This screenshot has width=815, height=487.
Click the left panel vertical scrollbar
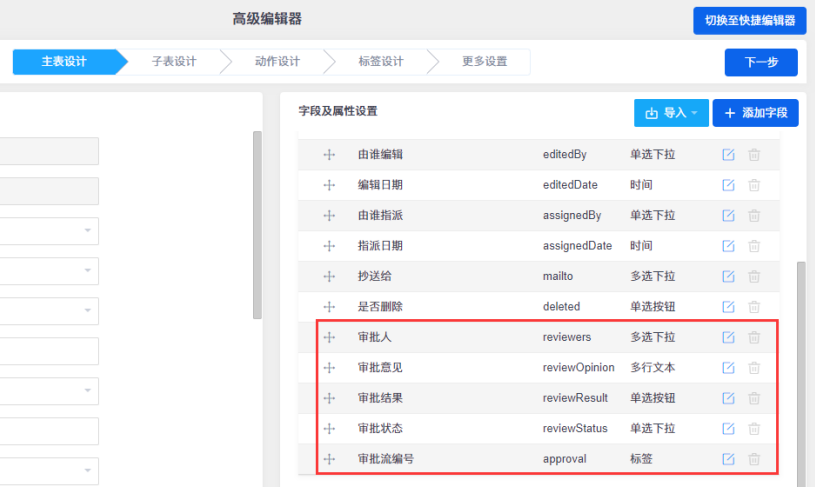coord(257,225)
